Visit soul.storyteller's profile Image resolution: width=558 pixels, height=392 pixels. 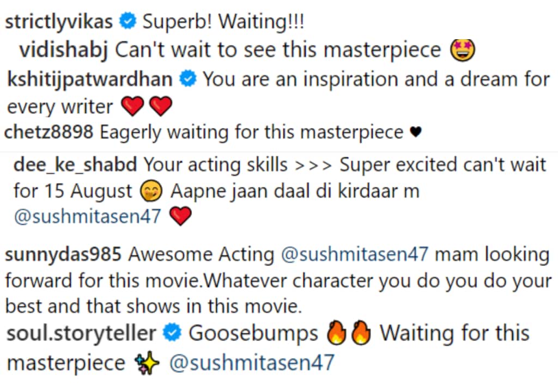point(82,334)
